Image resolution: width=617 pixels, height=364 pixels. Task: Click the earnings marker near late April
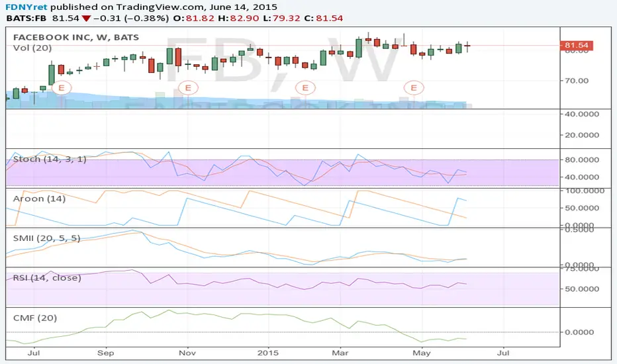414,88
